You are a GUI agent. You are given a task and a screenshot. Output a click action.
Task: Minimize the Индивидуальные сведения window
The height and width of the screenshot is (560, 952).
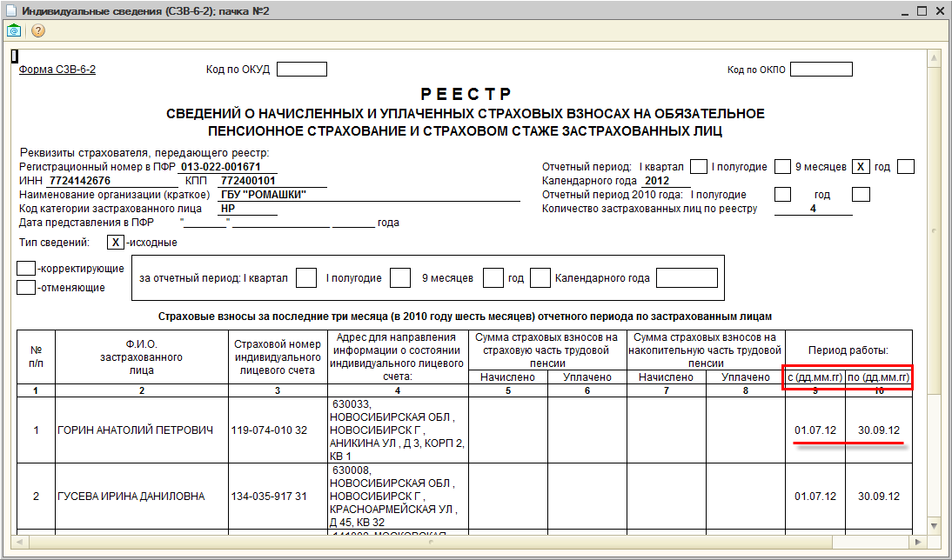click(x=904, y=11)
